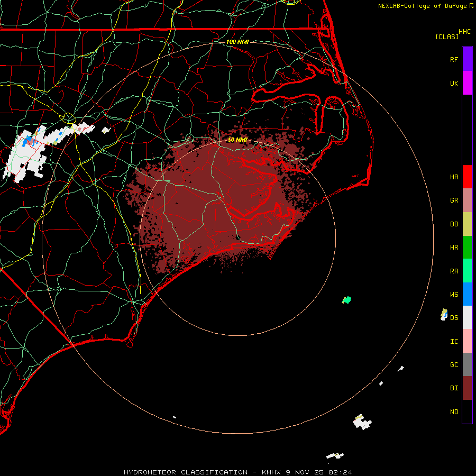Click the 9 NOV 25 date text
The height and width of the screenshot is (476, 476).
point(305,472)
